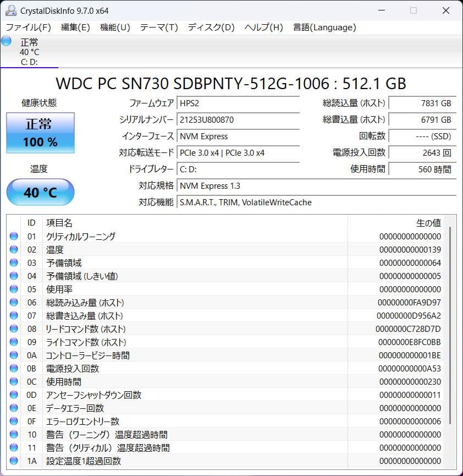Screen dimensions: 463x476
Task: Click the interface field NVM Express
Action: (238, 136)
